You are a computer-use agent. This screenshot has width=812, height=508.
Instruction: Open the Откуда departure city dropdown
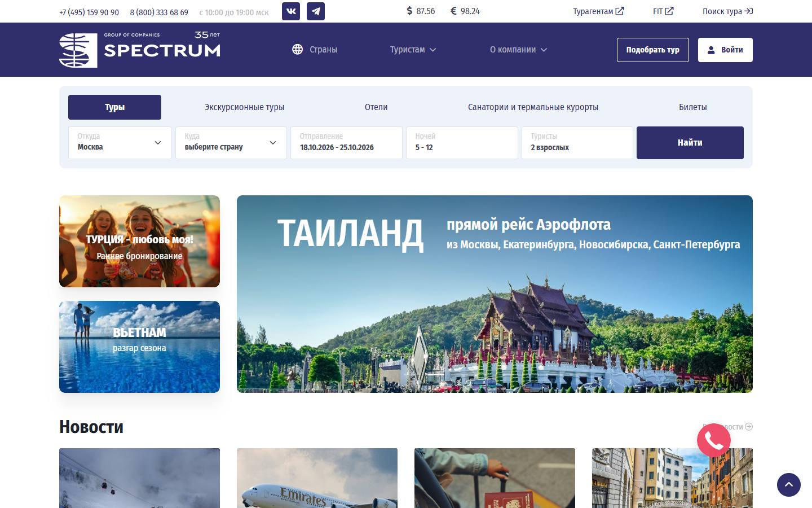click(x=120, y=143)
